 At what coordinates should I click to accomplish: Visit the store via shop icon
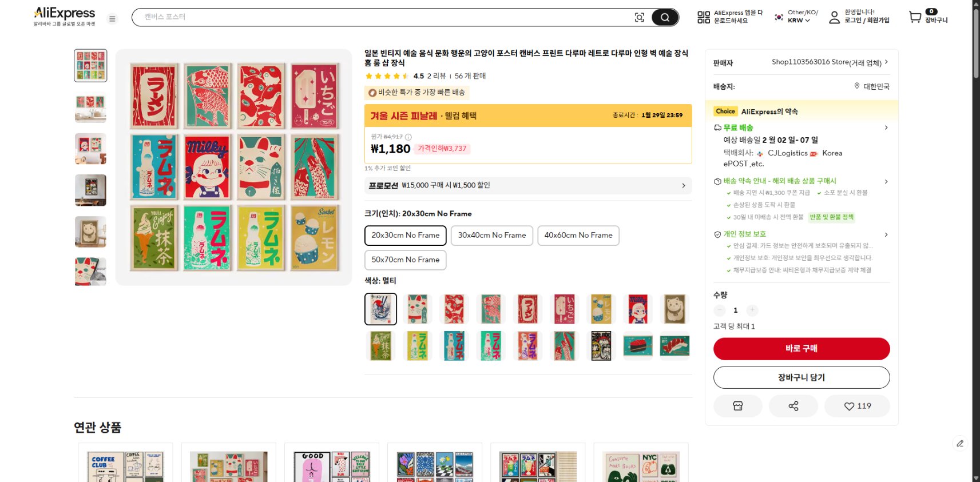[738, 406]
